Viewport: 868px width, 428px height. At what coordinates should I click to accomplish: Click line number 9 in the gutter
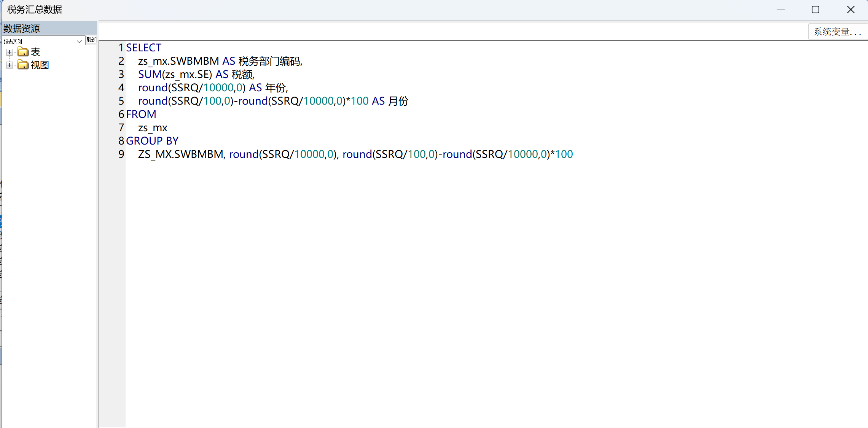pyautogui.click(x=121, y=154)
